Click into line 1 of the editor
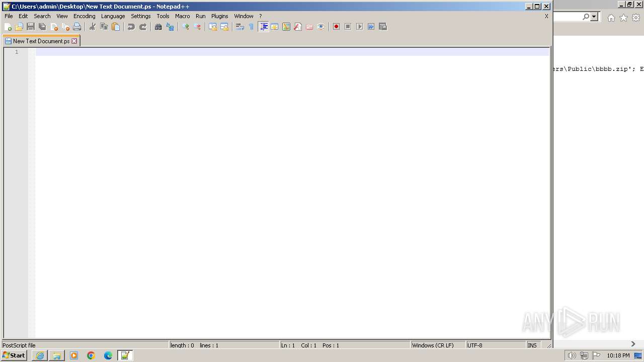The height and width of the screenshot is (362, 644). click(292, 52)
